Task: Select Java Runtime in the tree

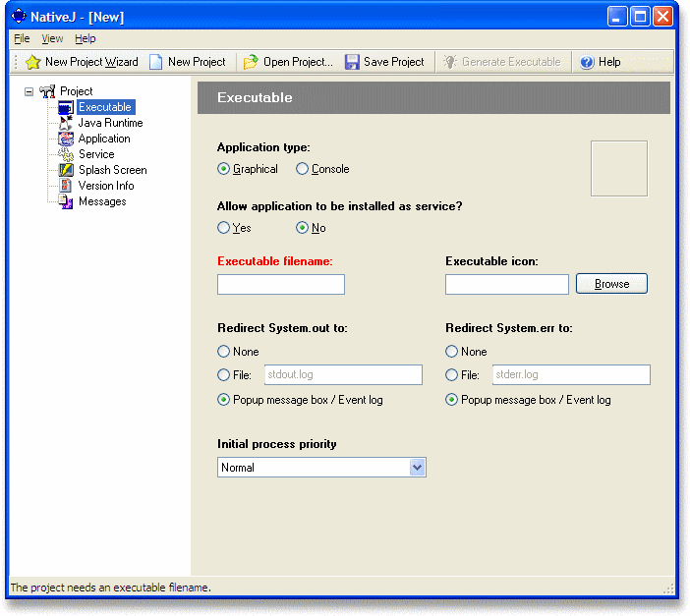Action: 110,123
